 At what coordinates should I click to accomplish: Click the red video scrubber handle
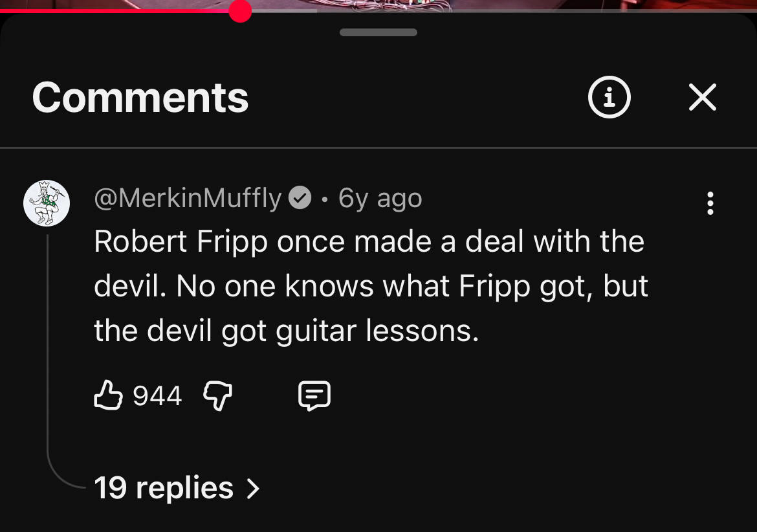pyautogui.click(x=240, y=10)
